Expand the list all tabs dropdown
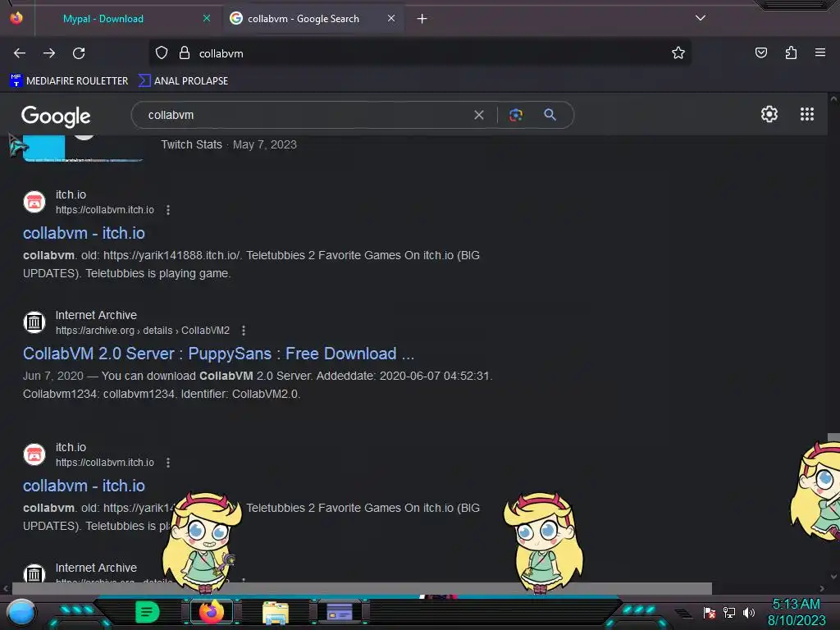The height and width of the screenshot is (630, 840). pos(700,18)
